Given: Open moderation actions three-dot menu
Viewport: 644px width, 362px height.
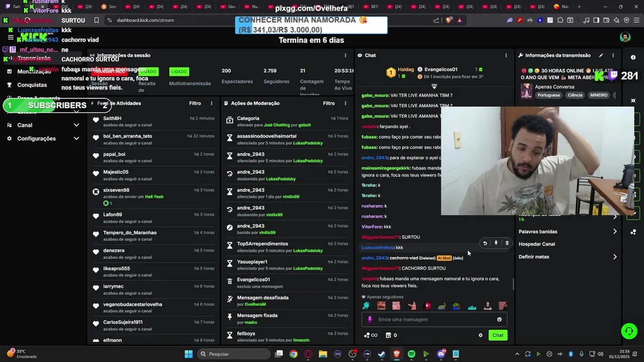Looking at the screenshot, I should [345, 103].
